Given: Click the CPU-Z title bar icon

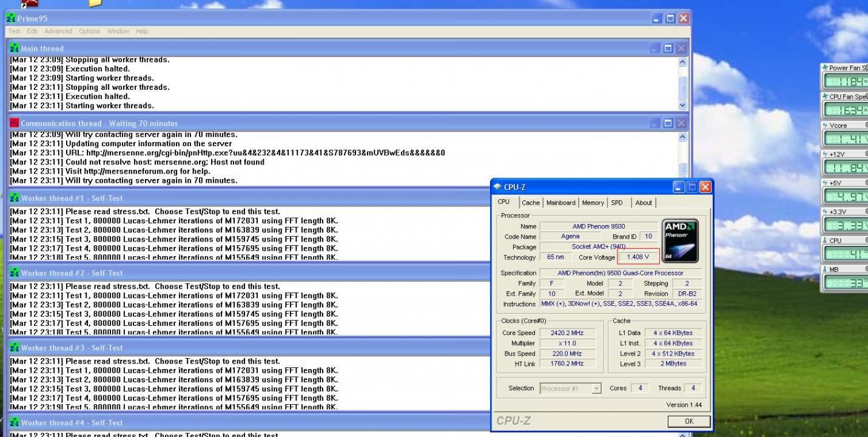Looking at the screenshot, I should (x=498, y=187).
